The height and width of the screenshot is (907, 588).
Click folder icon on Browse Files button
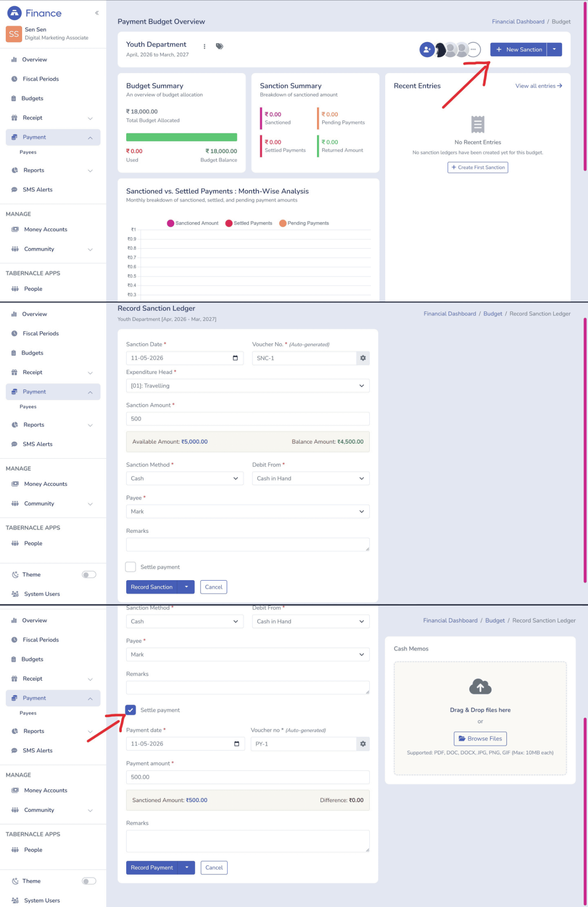(x=462, y=738)
